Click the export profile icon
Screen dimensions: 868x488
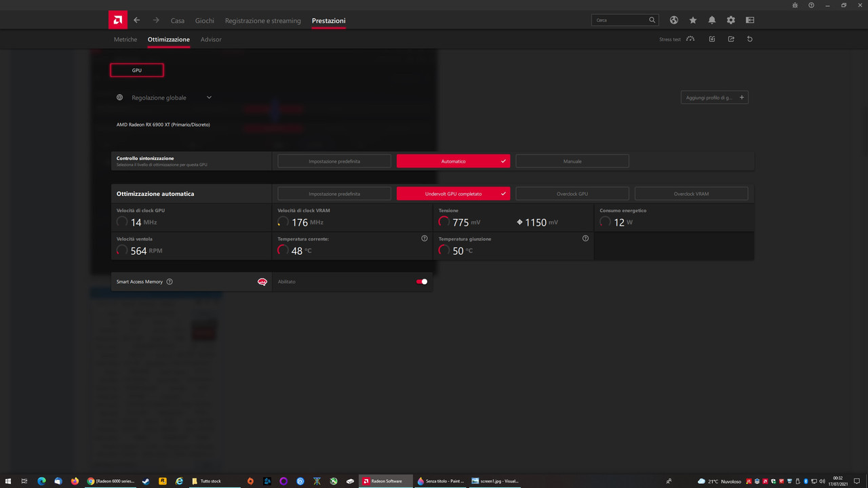731,39
